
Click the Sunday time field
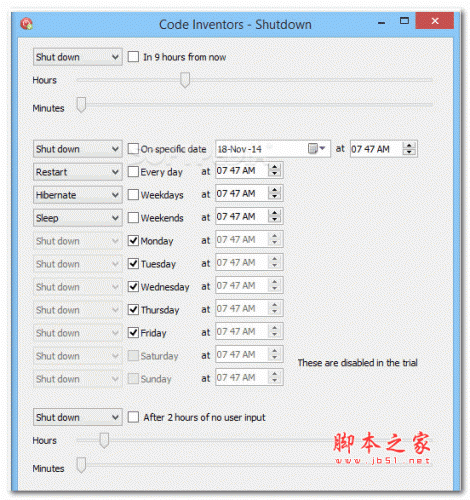249,377
